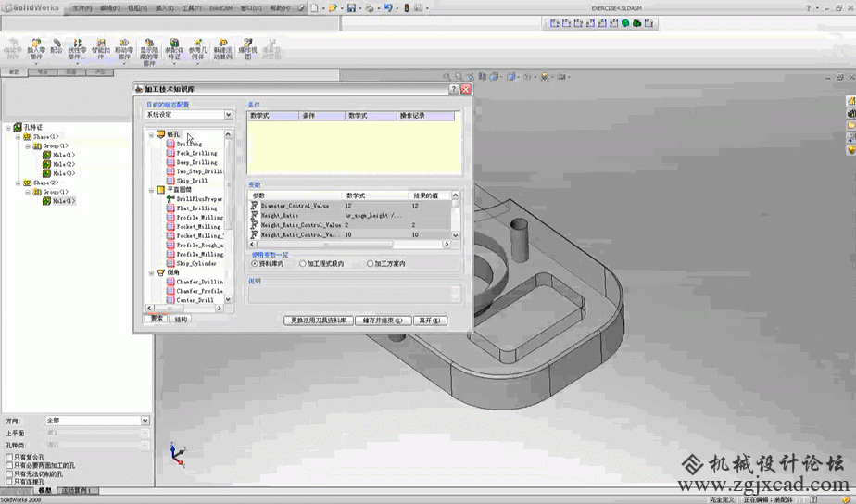Click the help question mark in knowledge base dialog
Screen dimensions: 856x504
point(454,89)
